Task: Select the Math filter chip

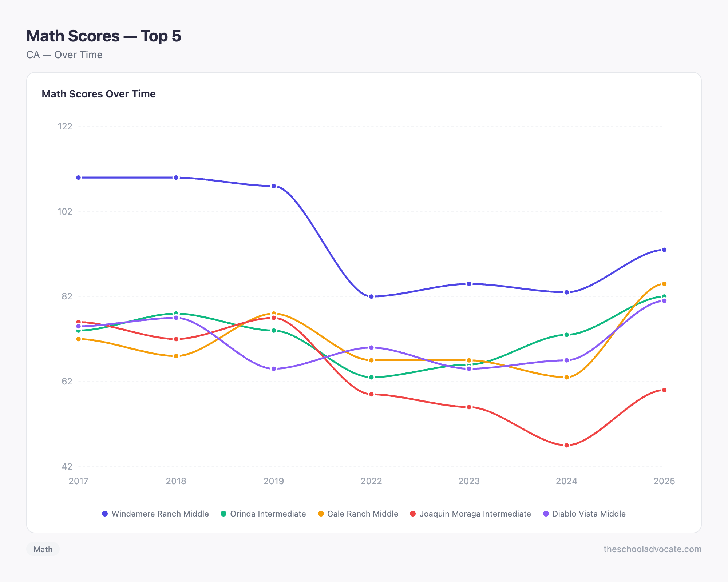Action: point(43,549)
